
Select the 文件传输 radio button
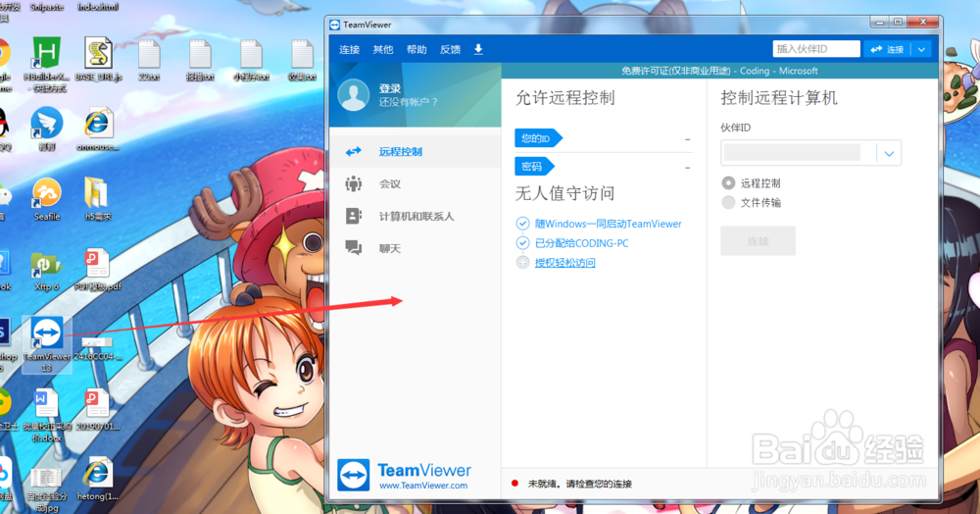coord(728,202)
